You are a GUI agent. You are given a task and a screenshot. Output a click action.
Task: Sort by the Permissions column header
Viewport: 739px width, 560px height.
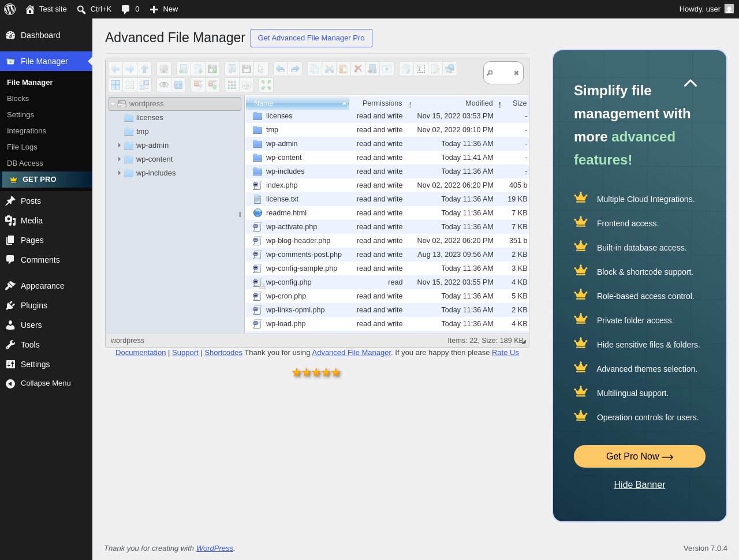pos(379,103)
